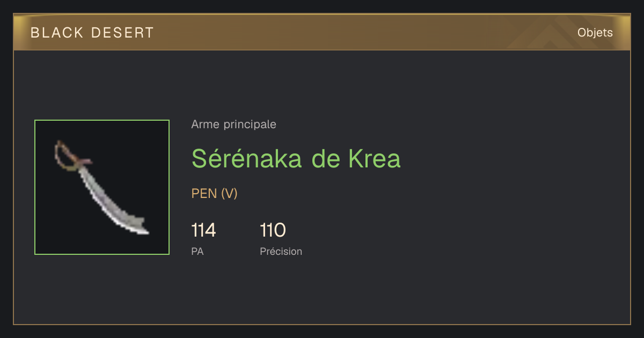The height and width of the screenshot is (338, 644).
Task: Select the Arme principale category label
Action: (x=234, y=124)
